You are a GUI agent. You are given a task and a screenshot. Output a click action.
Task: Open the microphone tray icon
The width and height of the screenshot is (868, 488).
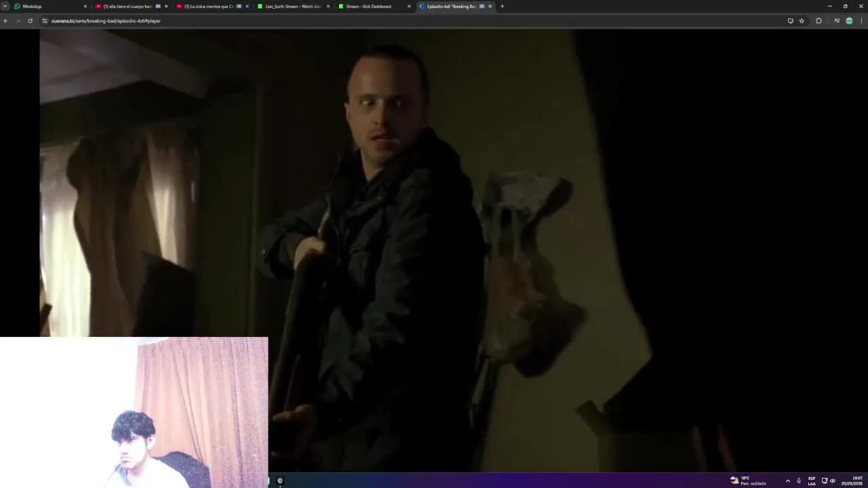coord(799,481)
